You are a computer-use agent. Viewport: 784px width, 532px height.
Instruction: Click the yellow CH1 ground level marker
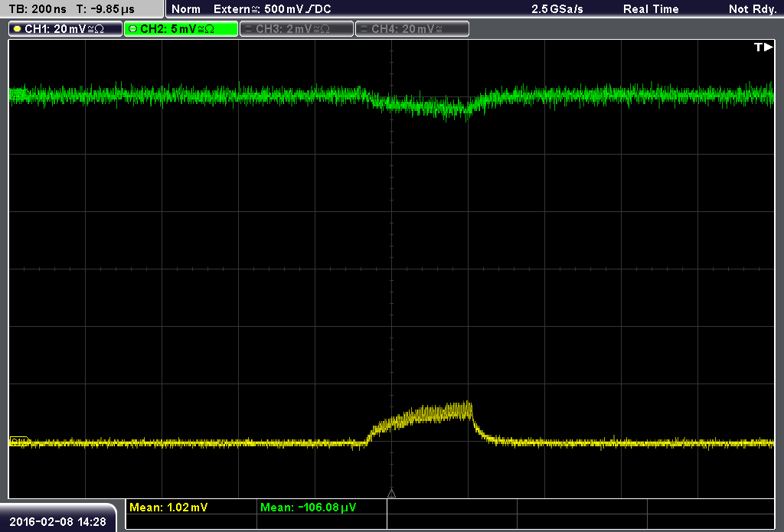tap(19, 442)
